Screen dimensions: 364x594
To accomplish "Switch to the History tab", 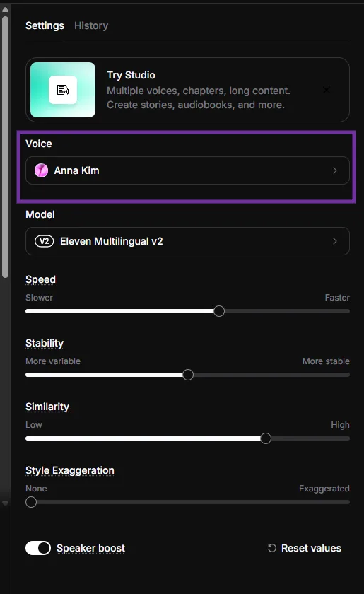I will pyautogui.click(x=91, y=25).
